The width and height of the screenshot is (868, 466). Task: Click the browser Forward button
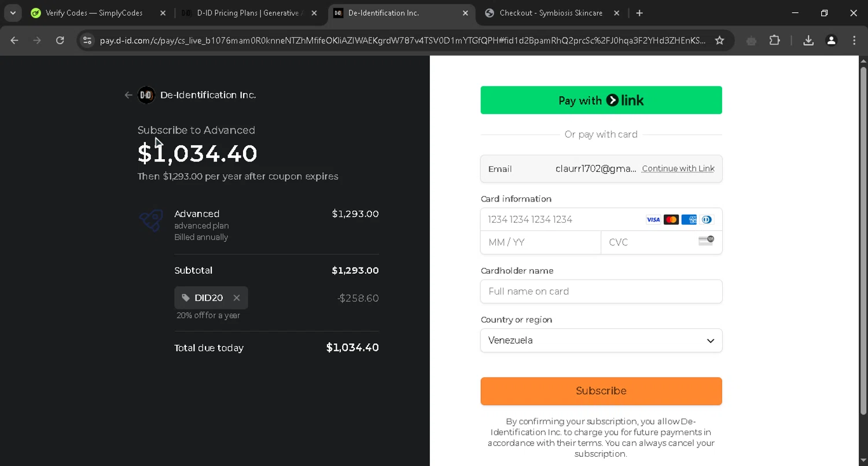37,40
